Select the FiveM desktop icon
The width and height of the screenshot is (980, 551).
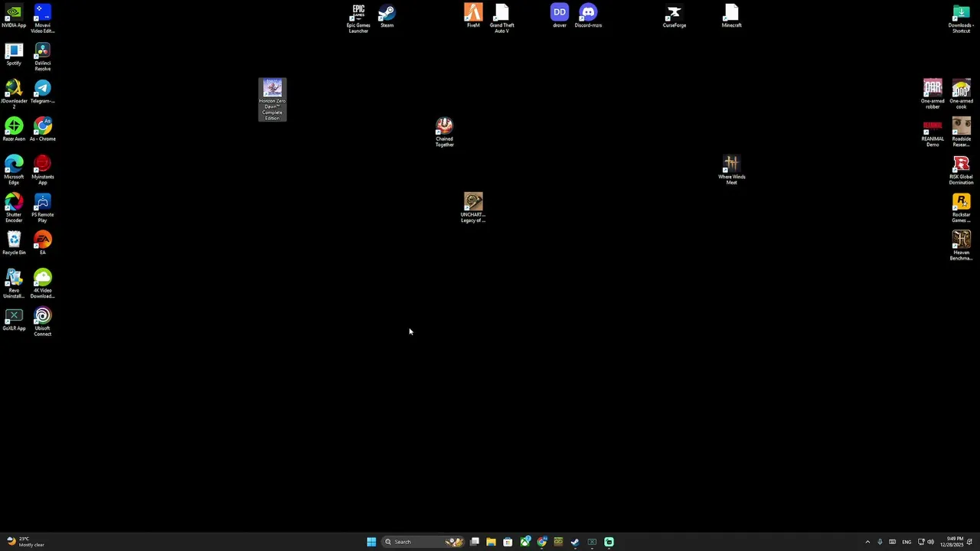click(x=473, y=17)
